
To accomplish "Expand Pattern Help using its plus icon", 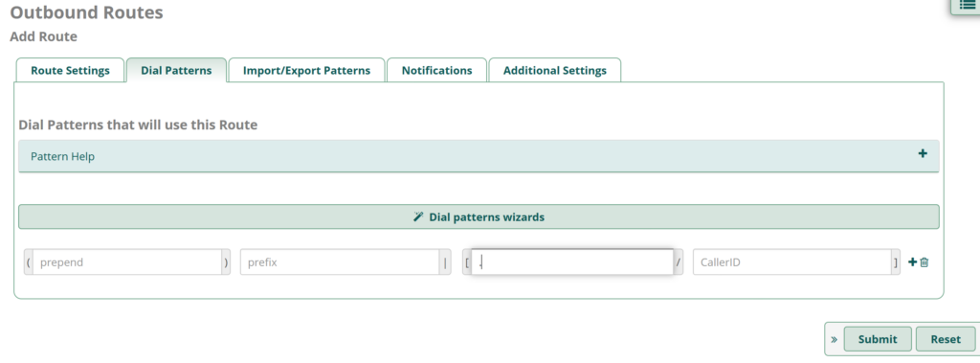I will click(x=923, y=153).
